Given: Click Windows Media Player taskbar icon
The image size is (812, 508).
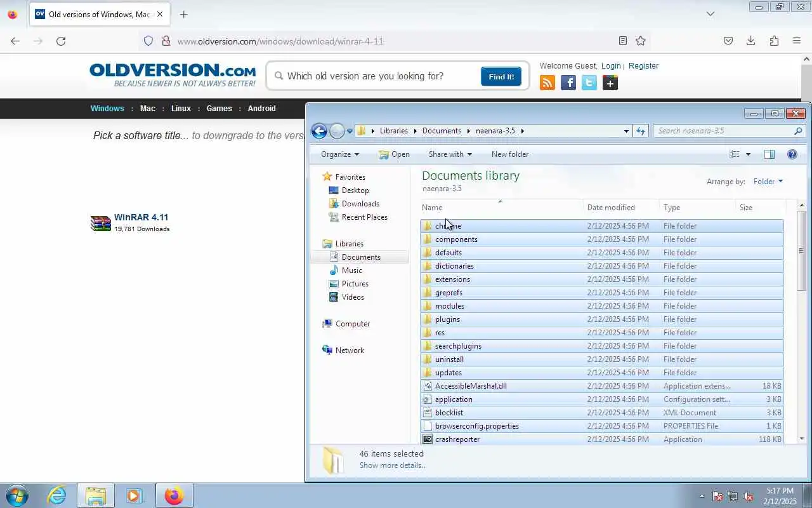Looking at the screenshot, I should point(134,495).
